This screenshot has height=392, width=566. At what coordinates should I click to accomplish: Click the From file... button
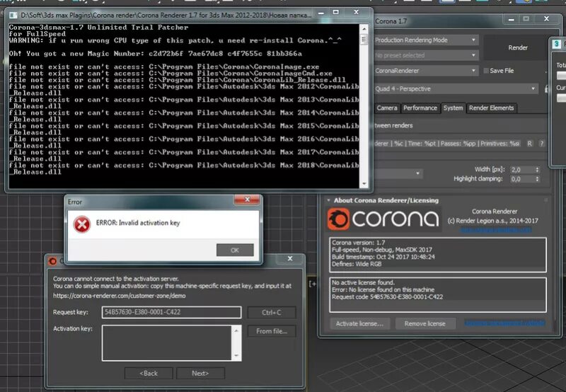272,331
